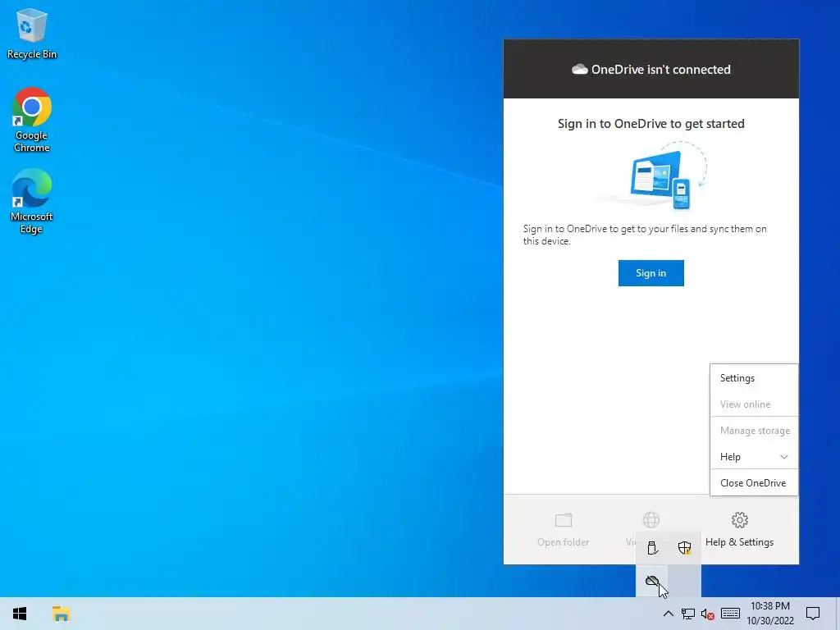The image size is (840, 630).
Task: Open the Recycle Bin desktop icon
Action: click(32, 33)
